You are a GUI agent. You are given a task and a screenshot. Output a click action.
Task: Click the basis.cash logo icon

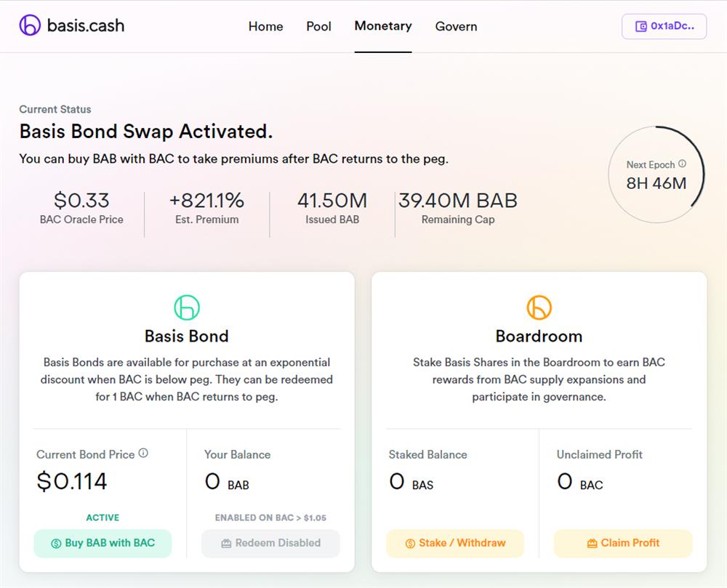[30, 25]
